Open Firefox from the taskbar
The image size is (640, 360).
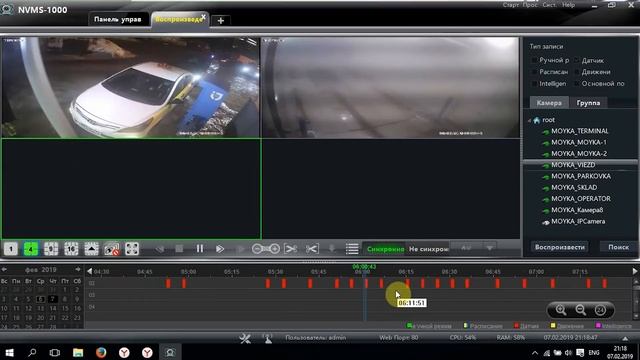click(101, 352)
